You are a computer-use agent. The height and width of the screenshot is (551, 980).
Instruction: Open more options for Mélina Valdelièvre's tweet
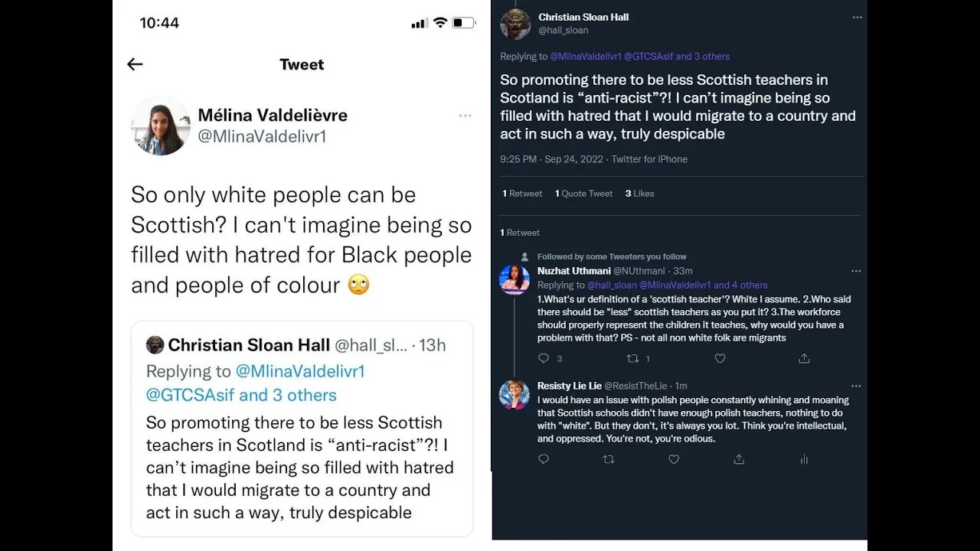(x=465, y=116)
